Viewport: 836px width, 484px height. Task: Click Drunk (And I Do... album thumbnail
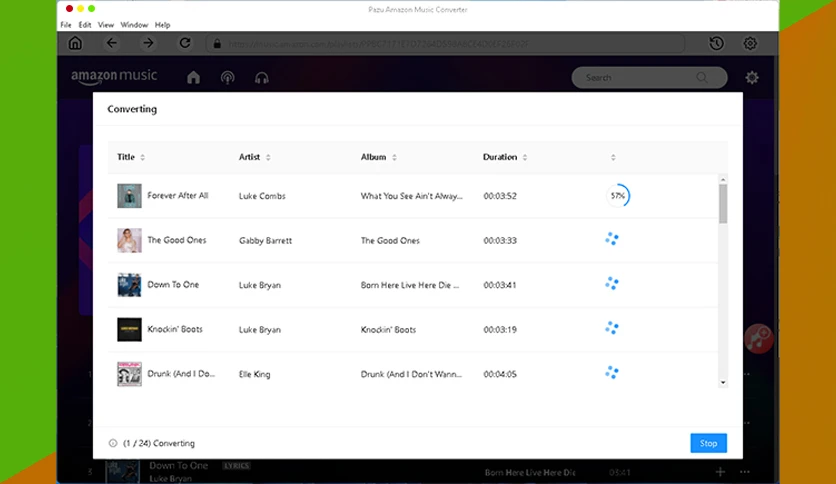(130, 374)
